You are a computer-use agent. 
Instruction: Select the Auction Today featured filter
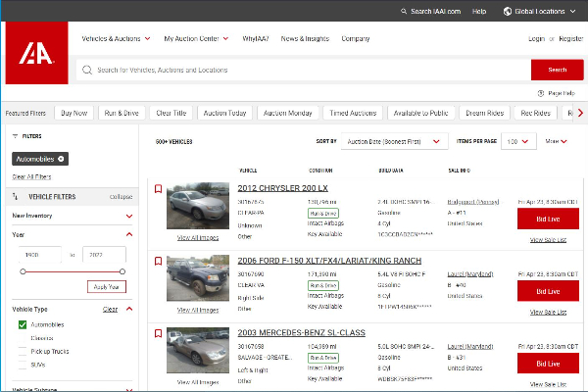224,113
